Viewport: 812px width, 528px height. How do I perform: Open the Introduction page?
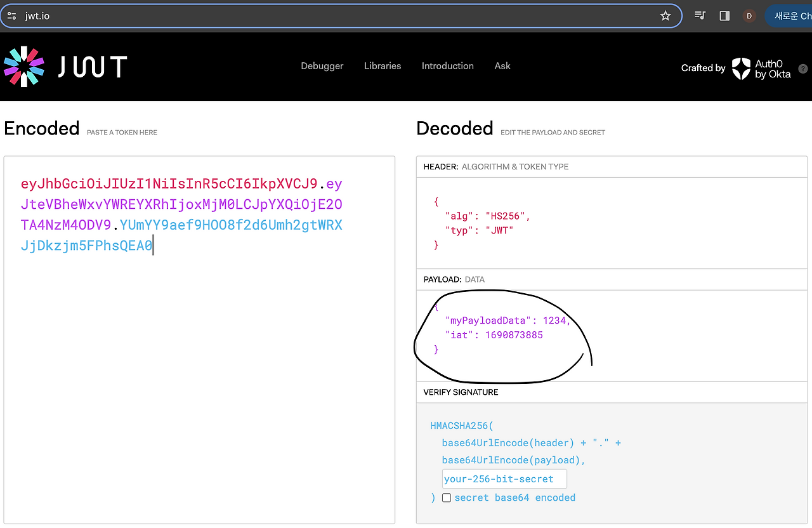pyautogui.click(x=447, y=66)
